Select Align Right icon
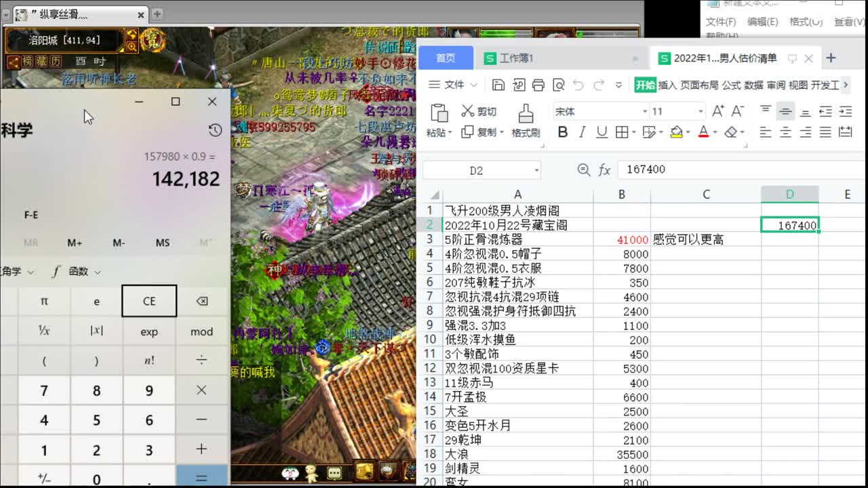This screenshot has height=488, width=868. tap(806, 132)
